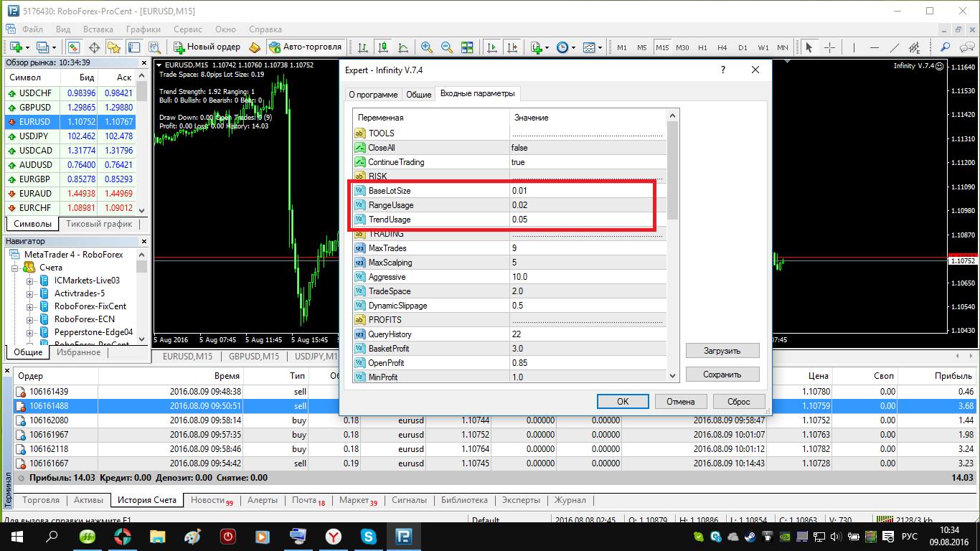Select the horizontal line drawing tool
Screen dimensions: 980x551
tap(874, 47)
